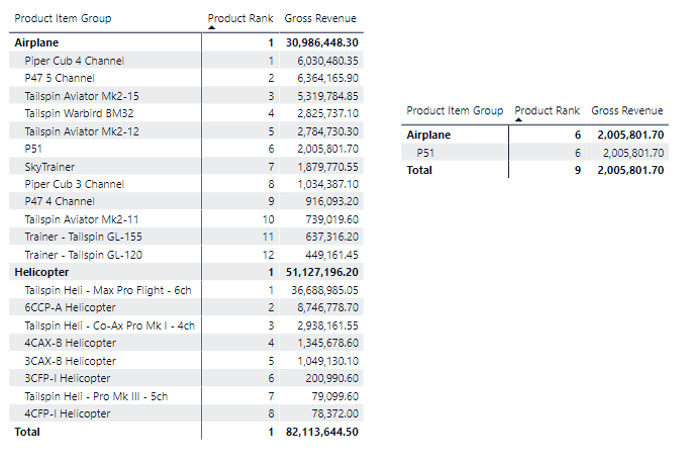The height and width of the screenshot is (452, 678).
Task: Select the Trainer - Tailspin GL-120 row
Action: 83,254
